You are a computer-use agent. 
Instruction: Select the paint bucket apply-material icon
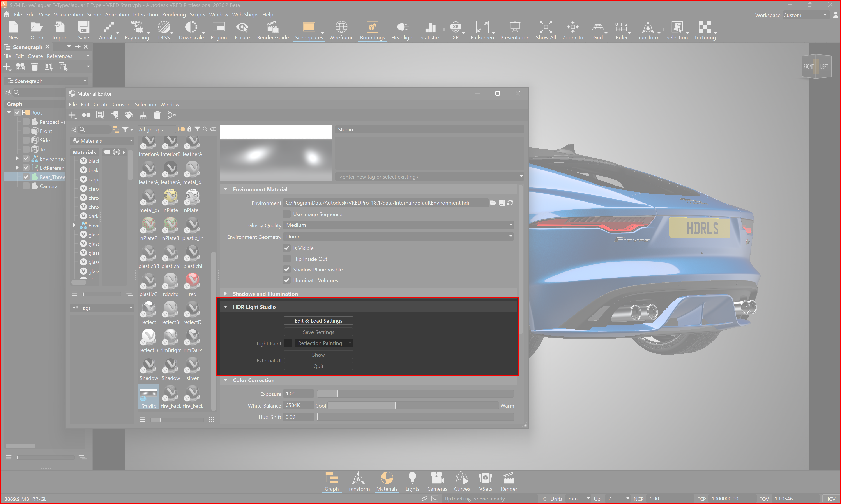coord(129,115)
